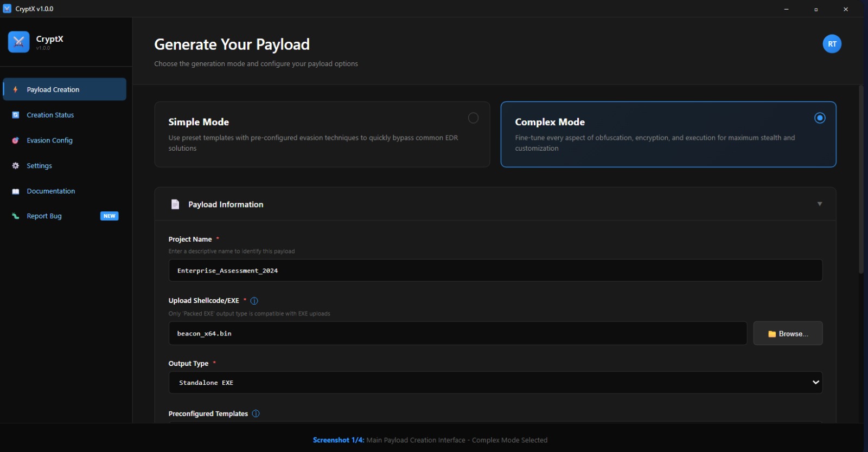The image size is (868, 452).
Task: Show the Preconfigured Templates info tooltip icon
Action: [256, 414]
